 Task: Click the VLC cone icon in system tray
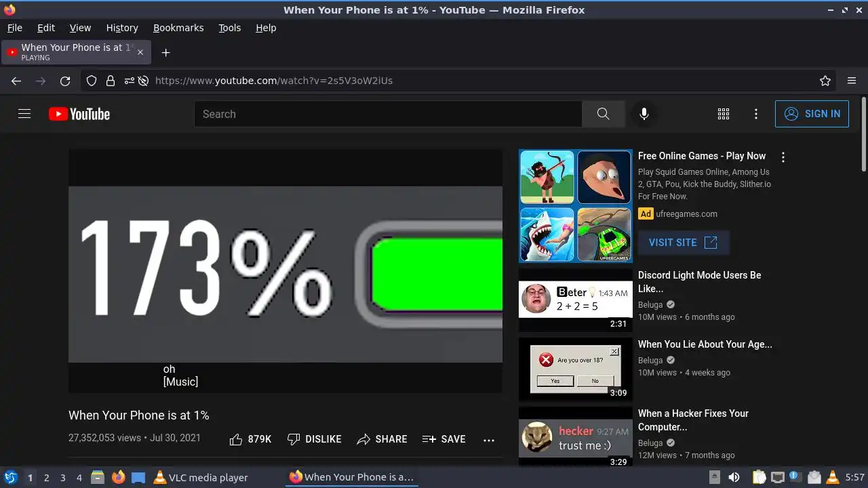point(833,478)
